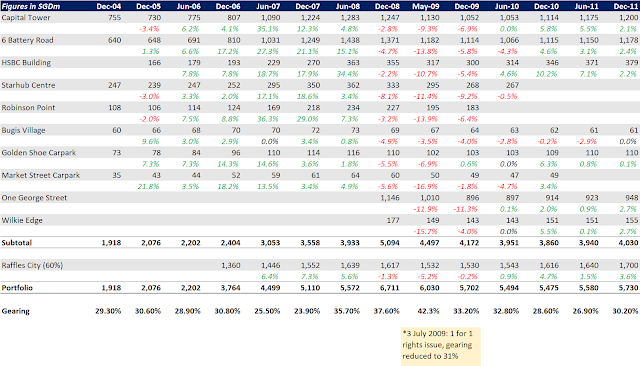Click Capital Tower Dec-04 value 755
This screenshot has height=366, width=640.
(x=114, y=18)
